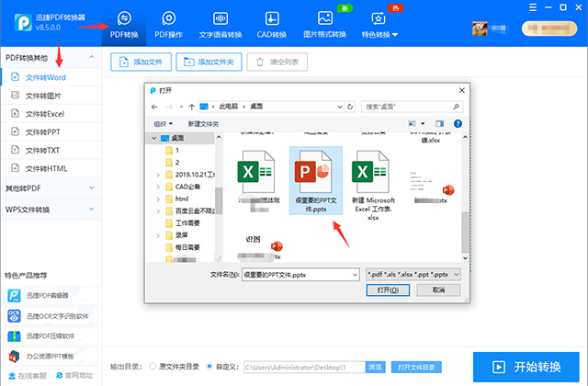
Task: Expand the 其他转PDF section
Action: tap(51, 187)
